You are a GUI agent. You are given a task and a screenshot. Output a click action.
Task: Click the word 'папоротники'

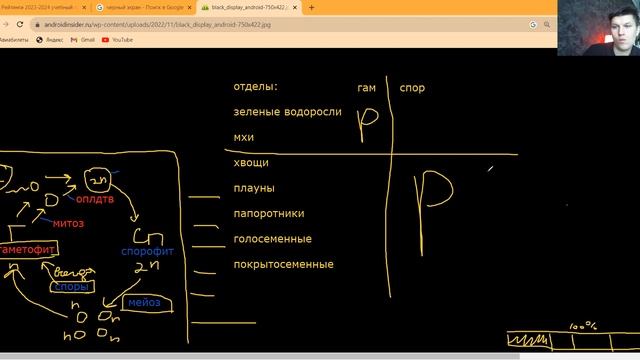point(269,213)
